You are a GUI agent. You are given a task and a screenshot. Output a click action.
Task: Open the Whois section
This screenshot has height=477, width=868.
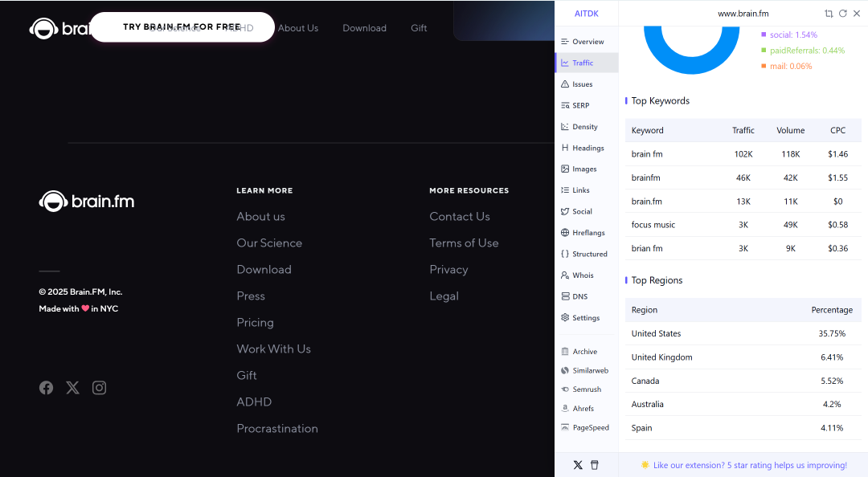coord(586,275)
